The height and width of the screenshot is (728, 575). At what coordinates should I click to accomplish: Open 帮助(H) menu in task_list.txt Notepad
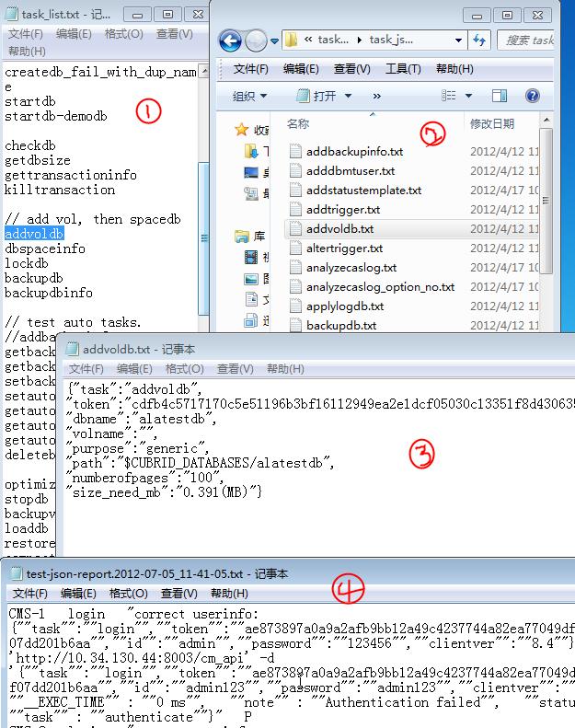pos(27,51)
